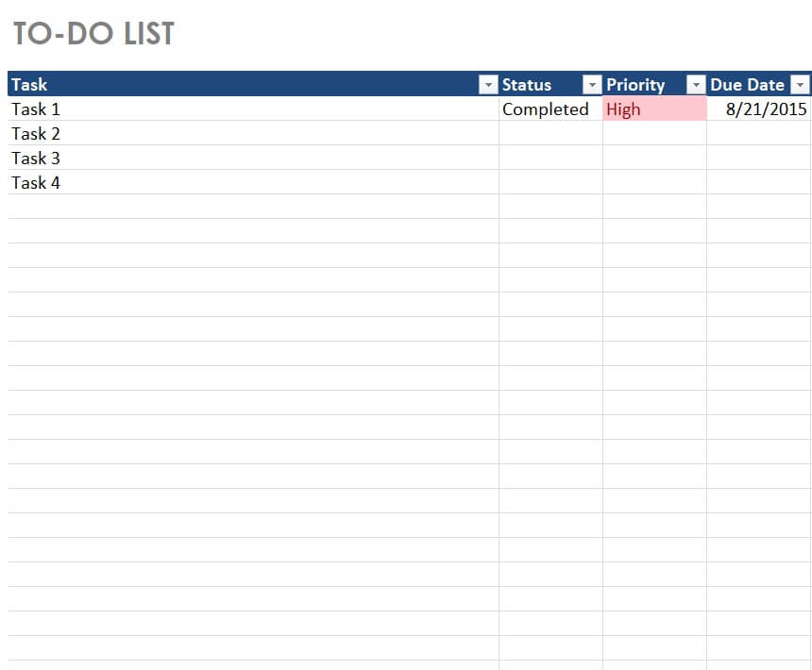The width and height of the screenshot is (812, 670).
Task: Select the empty Priority cell for Task 3
Action: (x=654, y=159)
